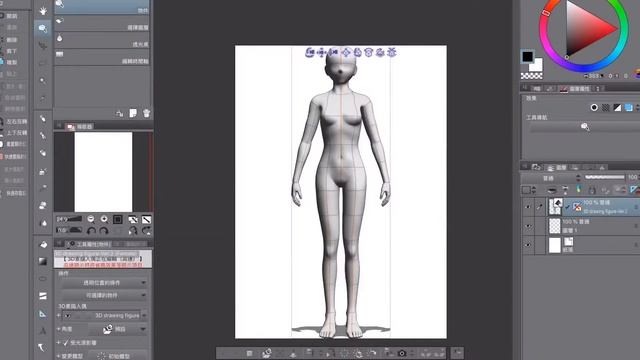Toggle the light source shadow checkbox

click(66, 343)
